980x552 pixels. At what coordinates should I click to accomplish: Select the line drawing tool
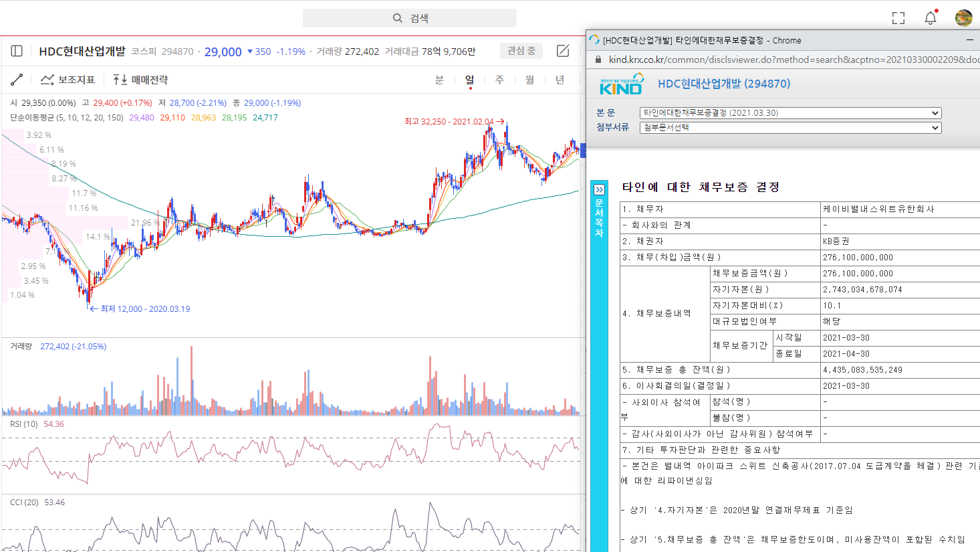pos(17,80)
